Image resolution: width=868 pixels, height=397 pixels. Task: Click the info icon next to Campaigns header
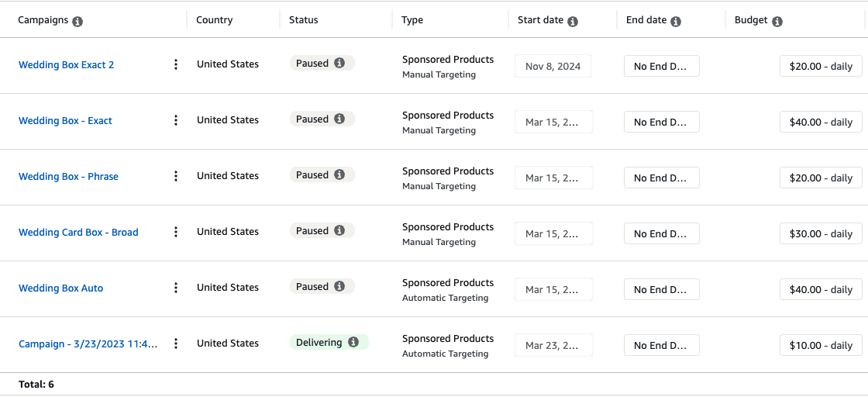pyautogui.click(x=77, y=22)
